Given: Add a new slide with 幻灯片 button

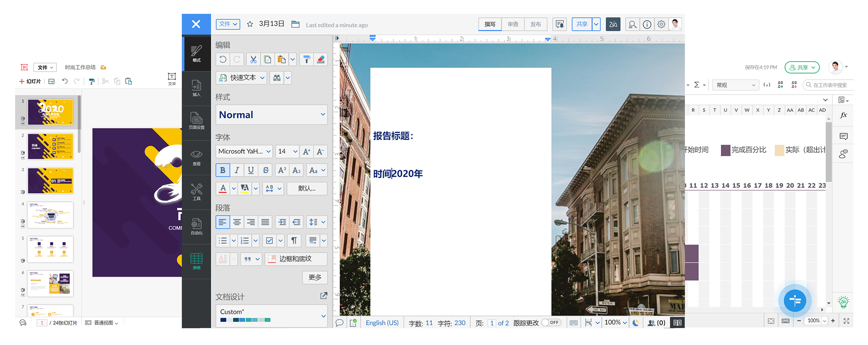Looking at the screenshot, I should (30, 81).
